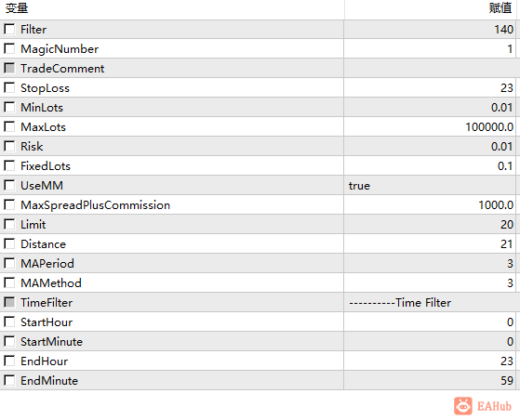Viewport: 520px width, 420px height.
Task: Toggle the MinLots checkbox
Action: 9,107
